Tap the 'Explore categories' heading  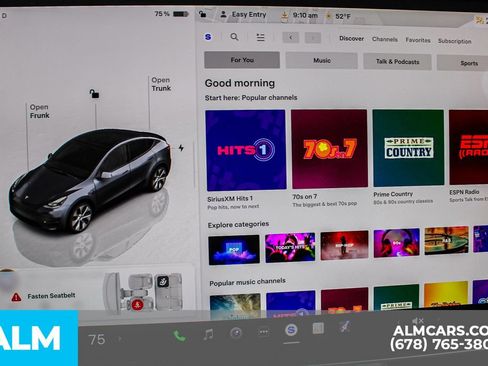[238, 225]
